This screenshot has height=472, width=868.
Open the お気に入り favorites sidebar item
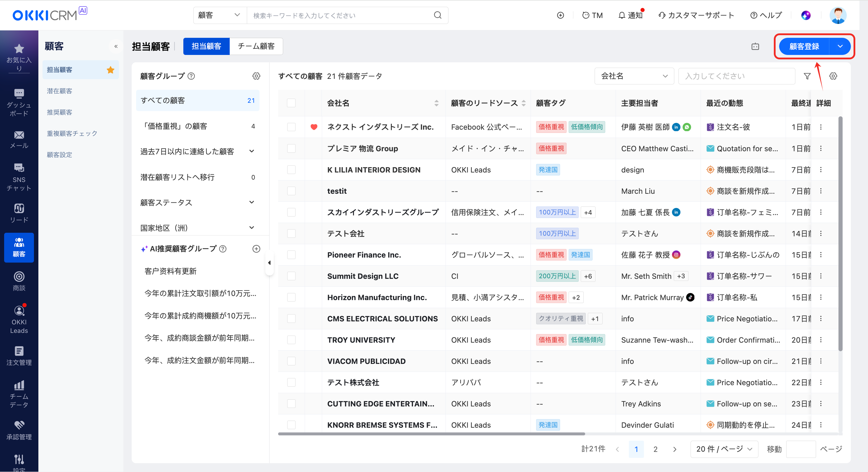pyautogui.click(x=19, y=57)
